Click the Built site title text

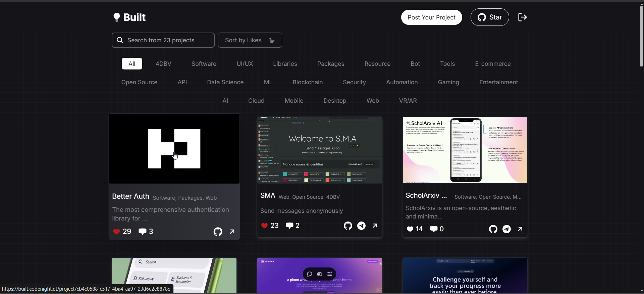(x=135, y=17)
